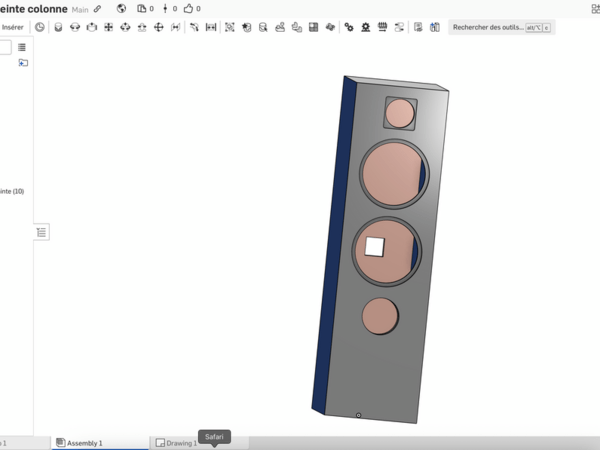Screen dimensions: 600x450
Task: Click the Rechercher des outils search field
Action: [486, 27]
